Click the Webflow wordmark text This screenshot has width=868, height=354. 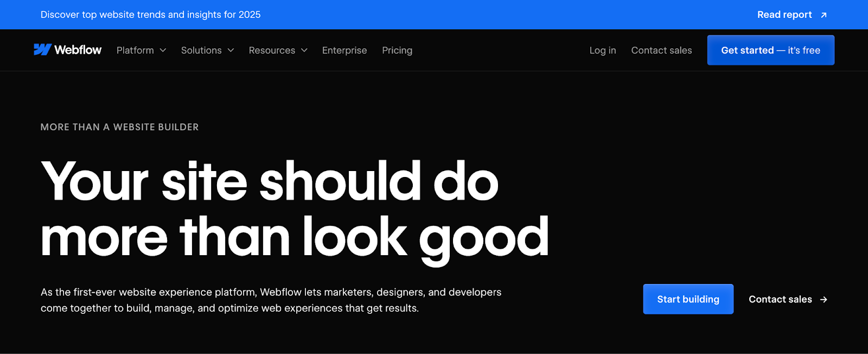coord(78,50)
